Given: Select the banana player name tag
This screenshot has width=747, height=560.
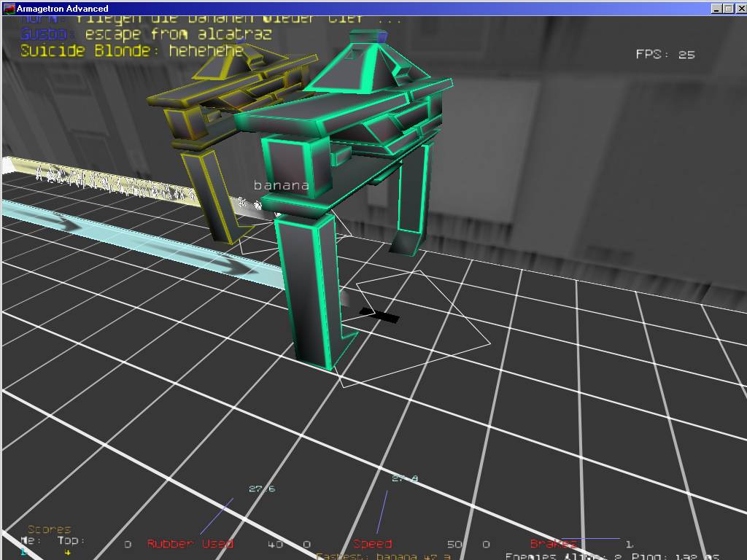Looking at the screenshot, I should pyautogui.click(x=281, y=185).
